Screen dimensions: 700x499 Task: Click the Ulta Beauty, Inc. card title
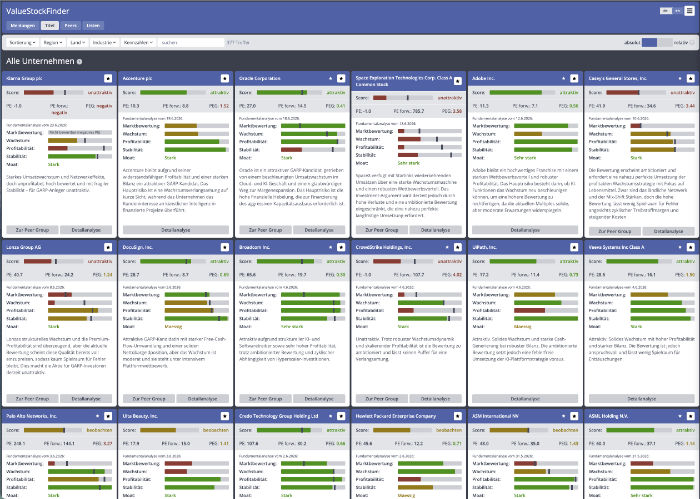click(140, 416)
